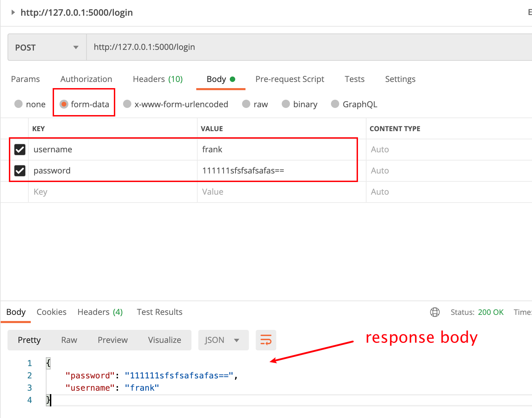Click the Auto content type for username
The image size is (532, 418).
[380, 150]
